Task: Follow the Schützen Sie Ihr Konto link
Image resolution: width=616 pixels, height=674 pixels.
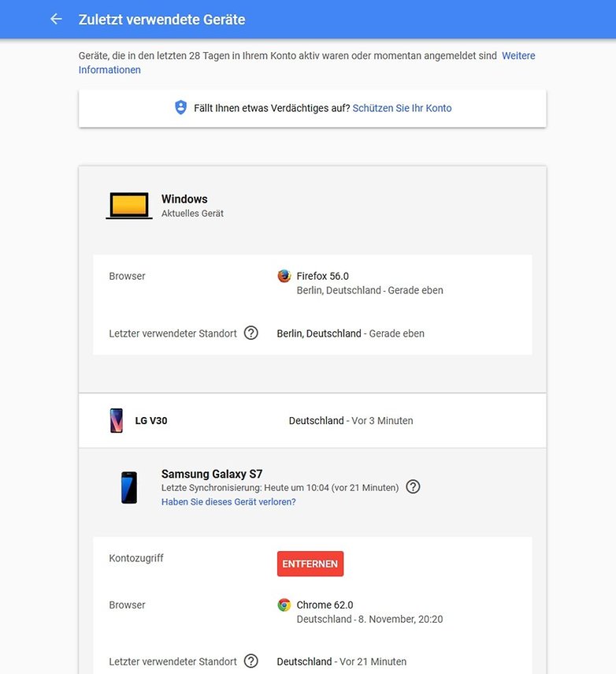Action: pyautogui.click(x=402, y=108)
